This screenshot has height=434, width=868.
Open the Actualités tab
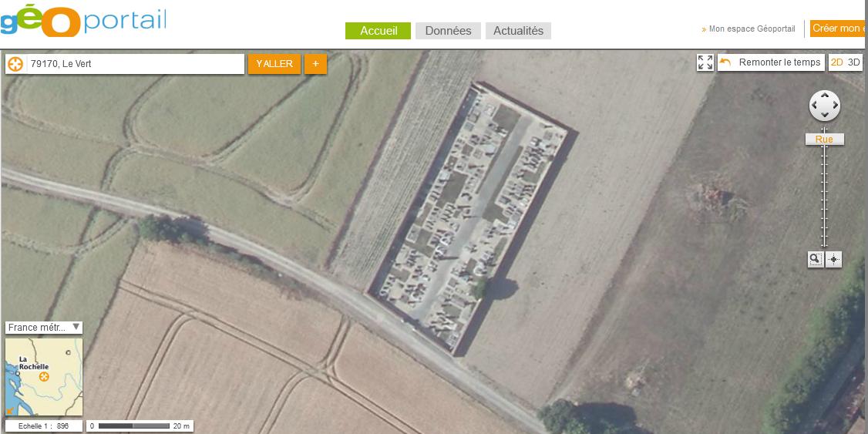click(x=518, y=31)
